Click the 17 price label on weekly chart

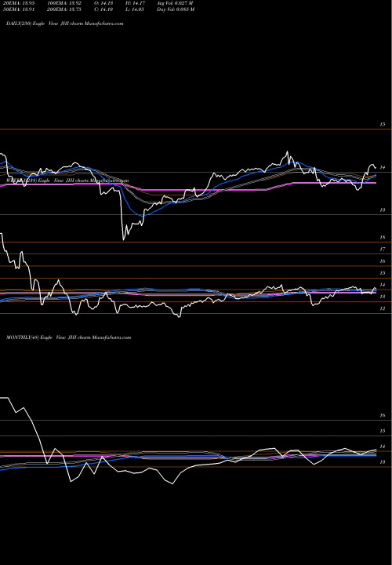pos(383,250)
